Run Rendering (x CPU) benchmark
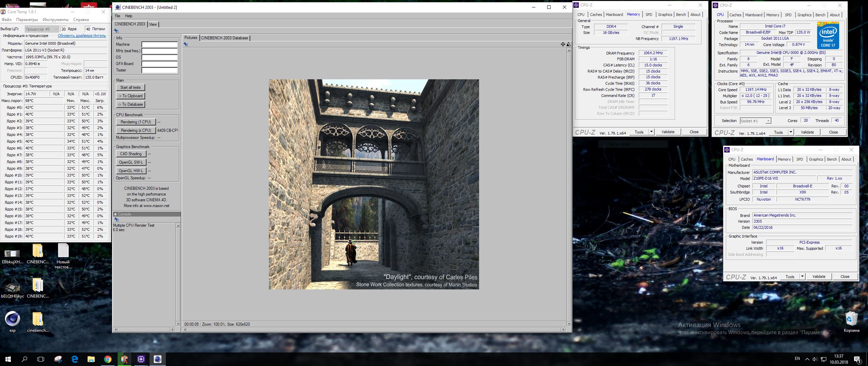The height and width of the screenshot is (366, 868). click(x=136, y=130)
